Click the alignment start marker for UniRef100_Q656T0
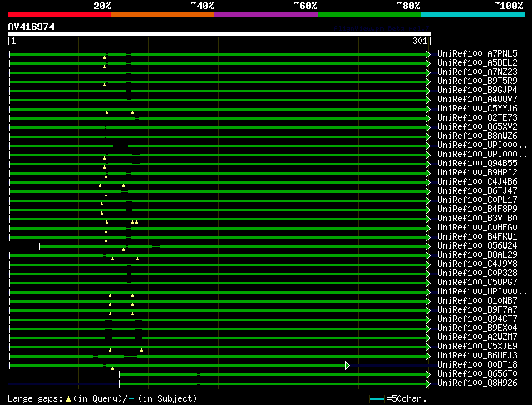The height and width of the screenshot is (405, 532). click(119, 374)
